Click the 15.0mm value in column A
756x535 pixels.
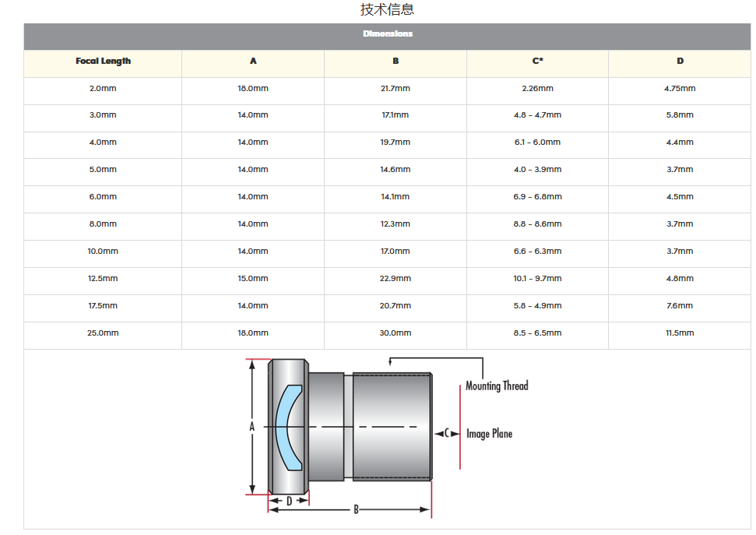point(253,279)
